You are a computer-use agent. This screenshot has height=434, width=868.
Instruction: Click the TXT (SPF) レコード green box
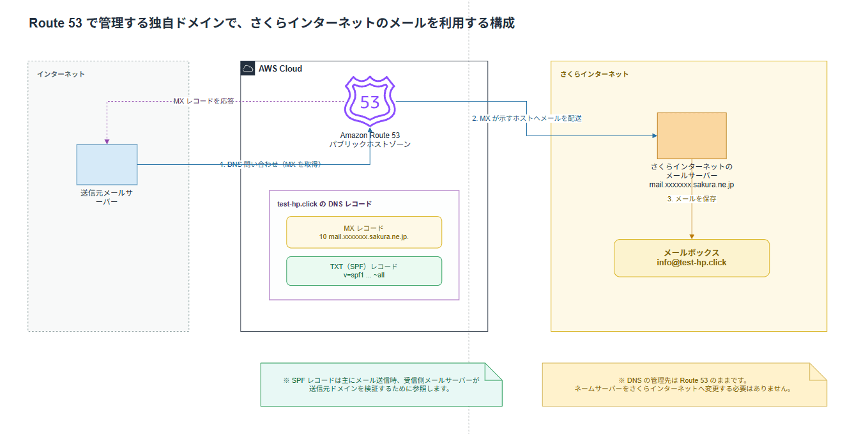coord(364,270)
